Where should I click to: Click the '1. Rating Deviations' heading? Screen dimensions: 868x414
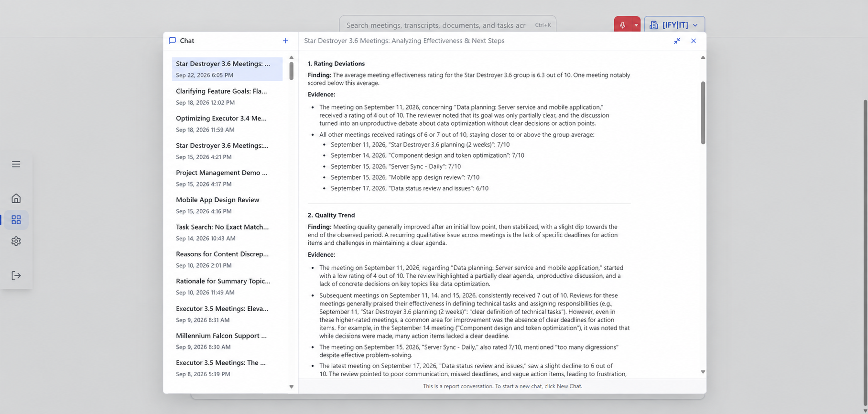[336, 64]
